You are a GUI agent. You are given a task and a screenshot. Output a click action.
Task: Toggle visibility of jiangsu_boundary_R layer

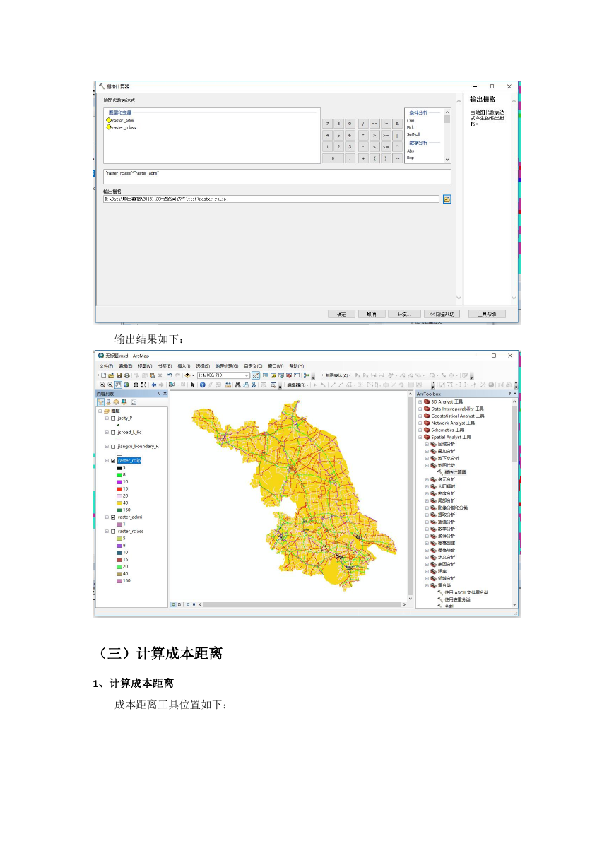[x=113, y=447]
